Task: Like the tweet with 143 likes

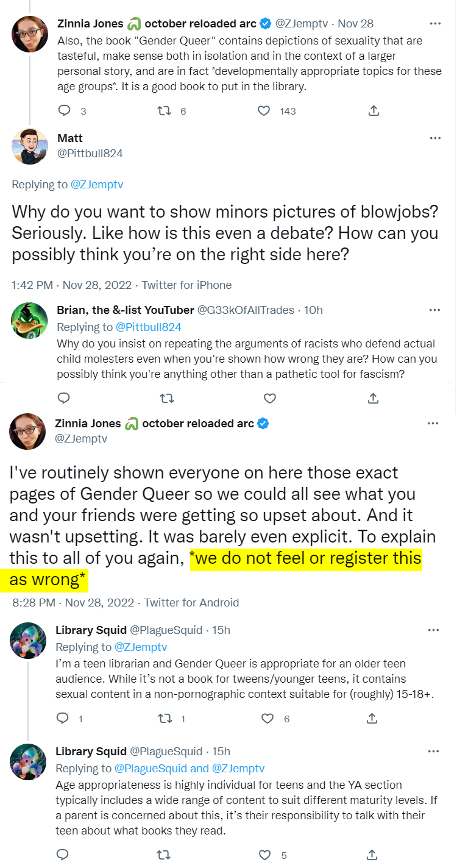Action: pyautogui.click(x=264, y=111)
